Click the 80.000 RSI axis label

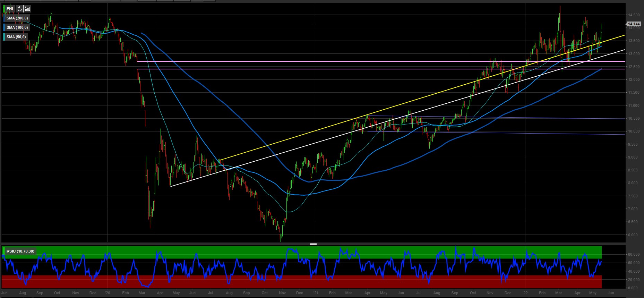pyautogui.click(x=634, y=254)
